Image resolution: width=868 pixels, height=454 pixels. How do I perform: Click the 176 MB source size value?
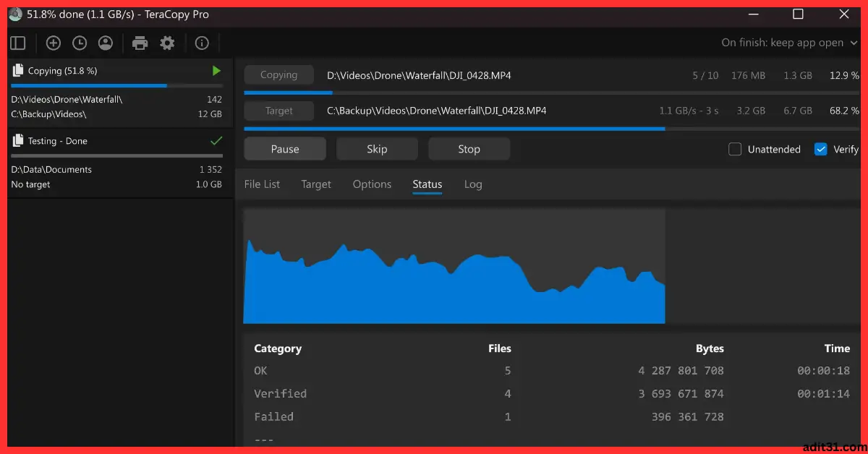point(748,75)
